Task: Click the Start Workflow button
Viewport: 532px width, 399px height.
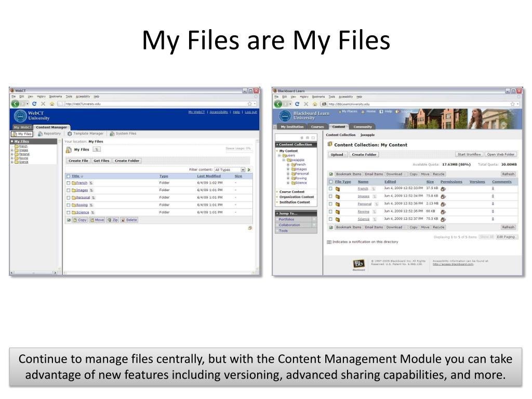Action: 469,154
